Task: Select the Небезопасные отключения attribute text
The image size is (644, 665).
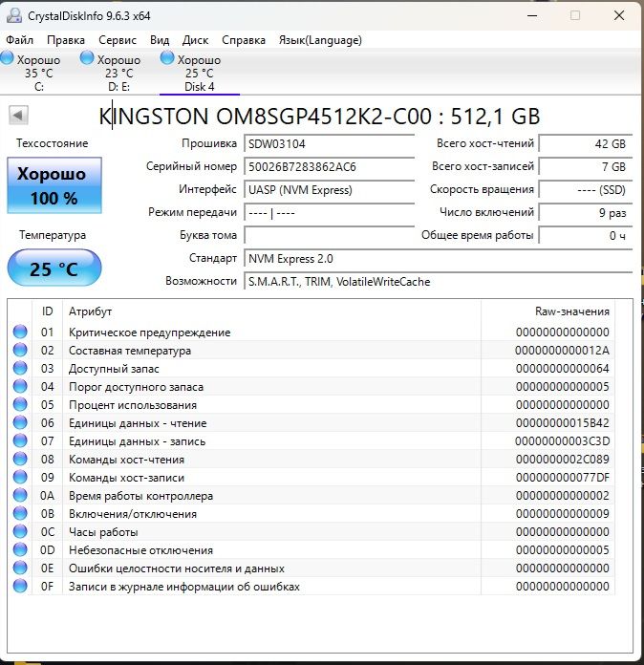Action: point(140,550)
